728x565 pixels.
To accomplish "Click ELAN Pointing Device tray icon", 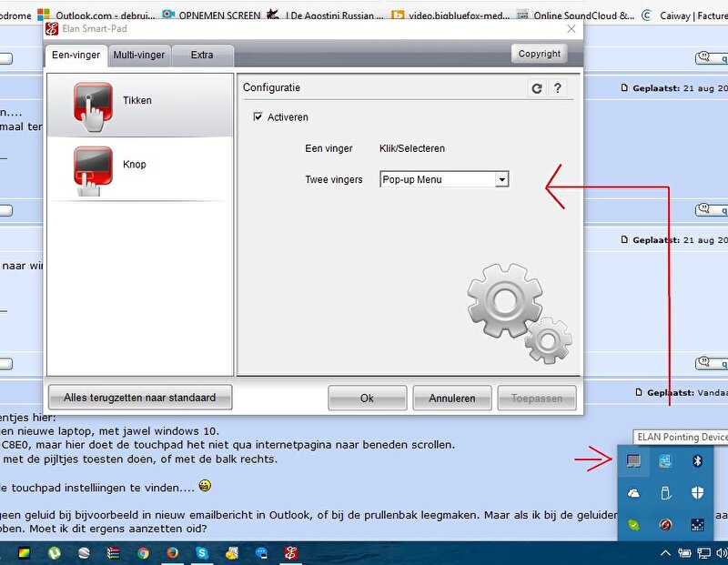I will click(633, 461).
